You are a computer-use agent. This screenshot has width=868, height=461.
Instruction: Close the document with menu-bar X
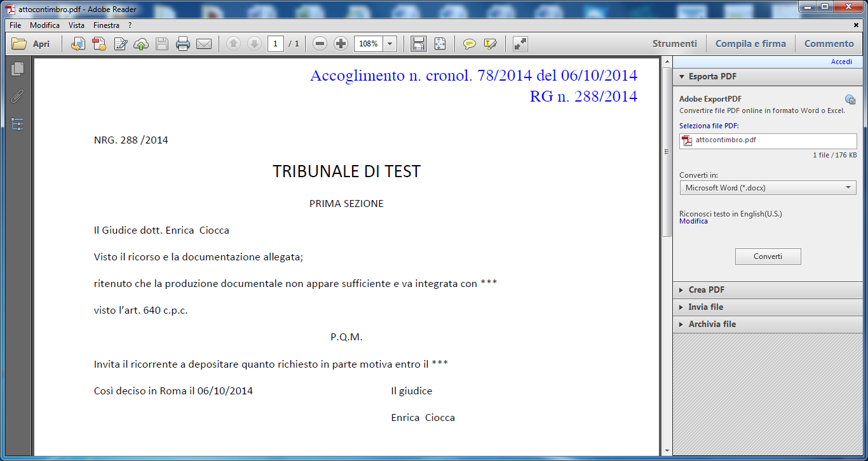[x=856, y=25]
